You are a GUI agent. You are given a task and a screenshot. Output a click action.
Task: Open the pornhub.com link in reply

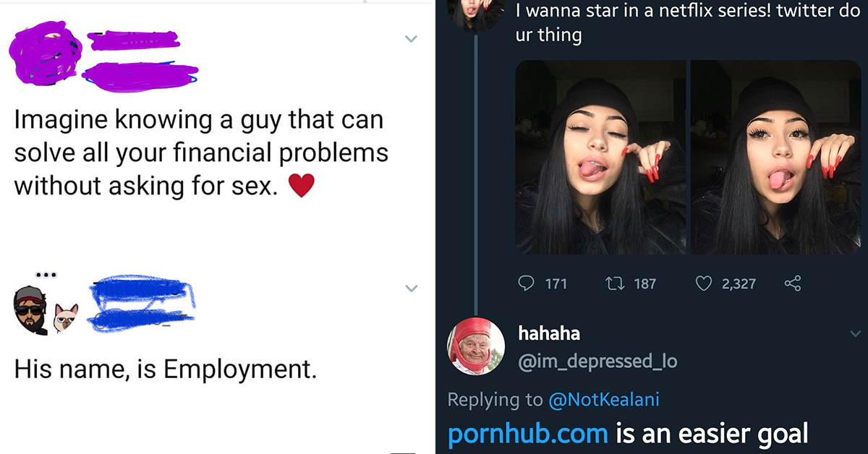click(x=527, y=434)
